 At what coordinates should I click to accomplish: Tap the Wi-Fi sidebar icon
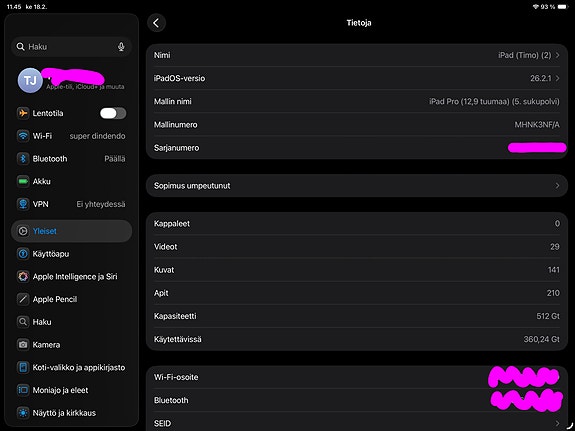[x=23, y=136]
